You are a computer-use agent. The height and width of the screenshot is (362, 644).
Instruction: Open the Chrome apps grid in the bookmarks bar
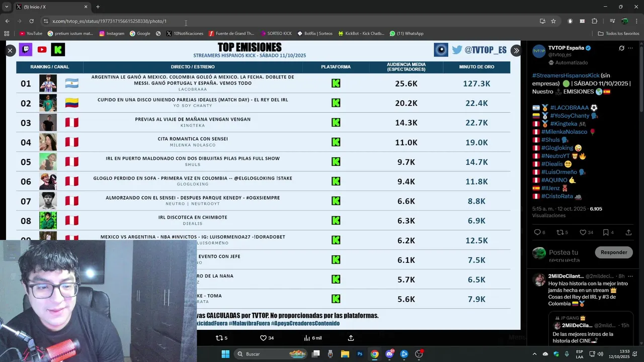coord(7,34)
